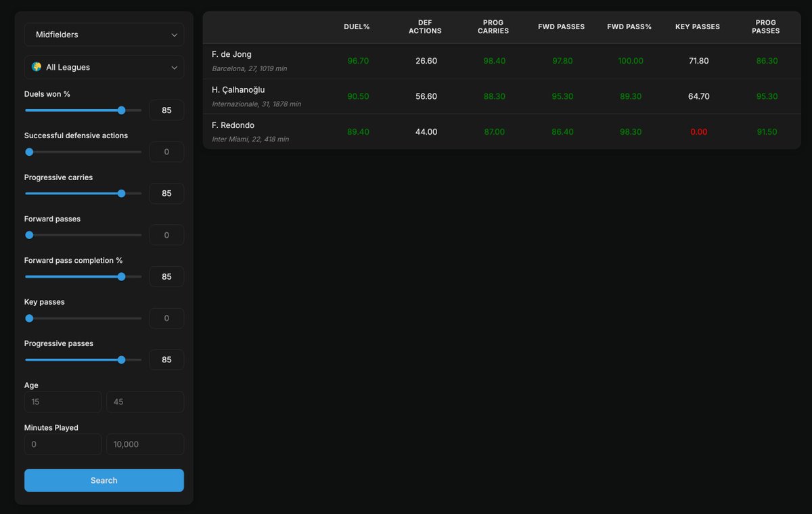The height and width of the screenshot is (514, 812).
Task: Sort by the FWD PASS% column header
Action: click(629, 27)
